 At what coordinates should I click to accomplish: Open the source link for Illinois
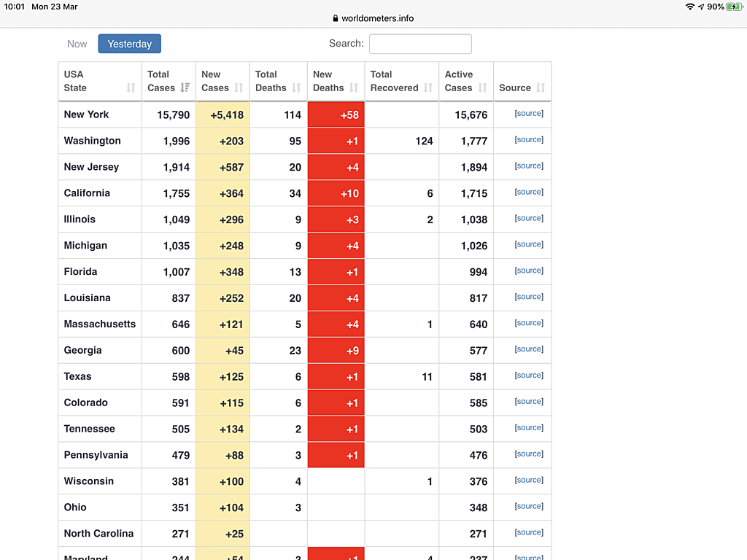529,218
